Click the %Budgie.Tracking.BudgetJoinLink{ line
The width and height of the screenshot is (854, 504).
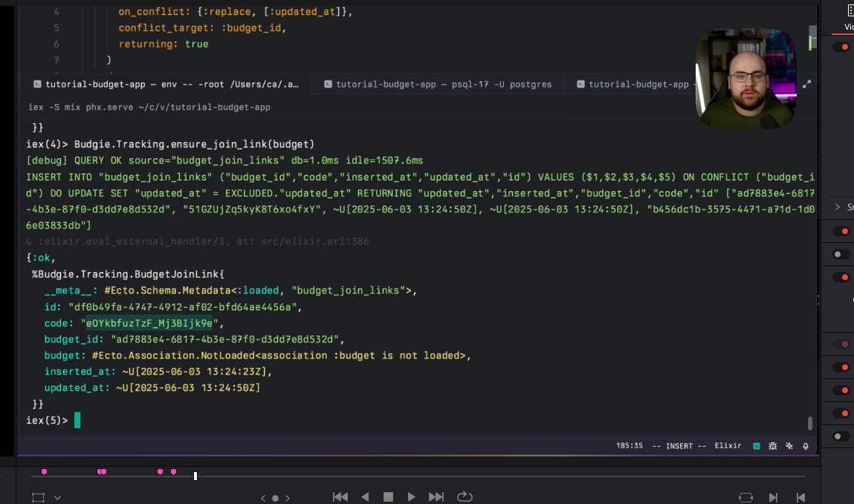click(x=128, y=274)
